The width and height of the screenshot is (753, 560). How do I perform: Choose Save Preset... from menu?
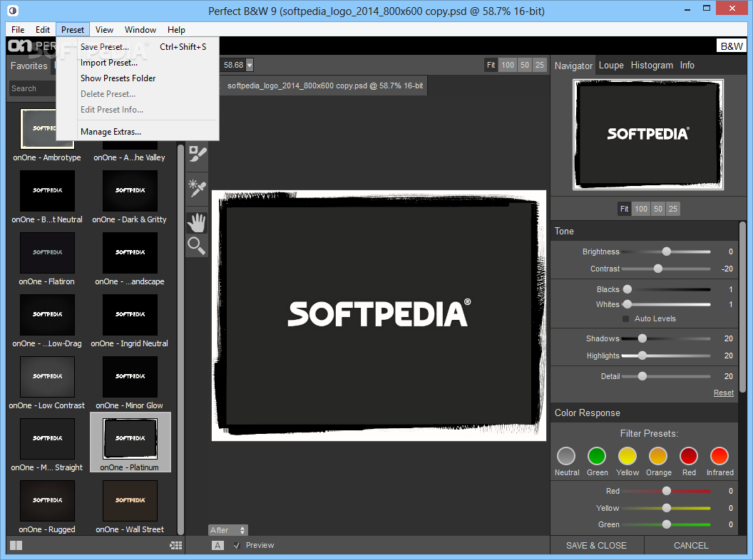(x=138, y=47)
